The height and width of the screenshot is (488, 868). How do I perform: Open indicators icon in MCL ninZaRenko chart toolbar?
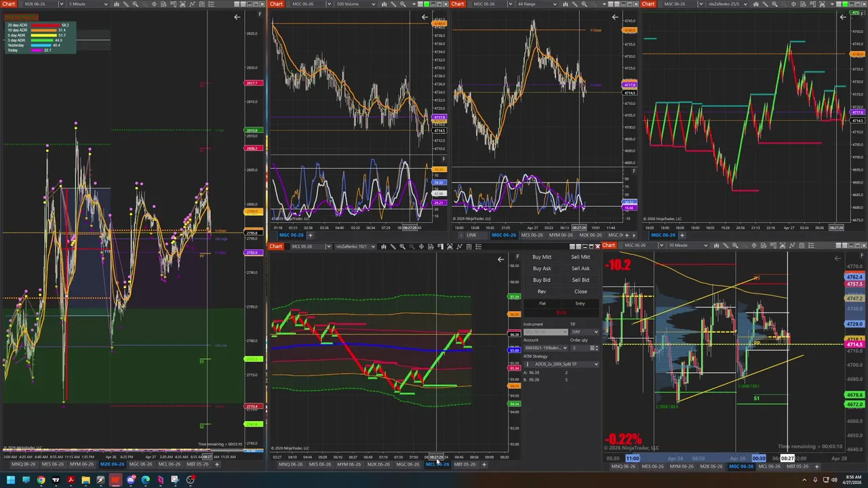tap(459, 246)
